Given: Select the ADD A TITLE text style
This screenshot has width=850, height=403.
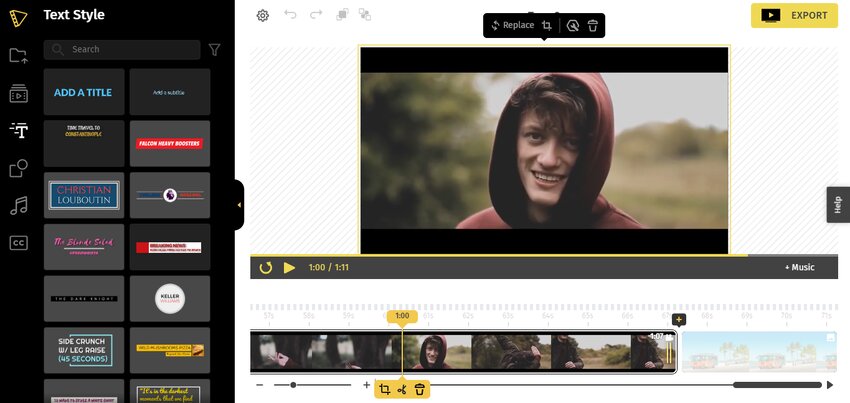Looking at the screenshot, I should click(84, 92).
